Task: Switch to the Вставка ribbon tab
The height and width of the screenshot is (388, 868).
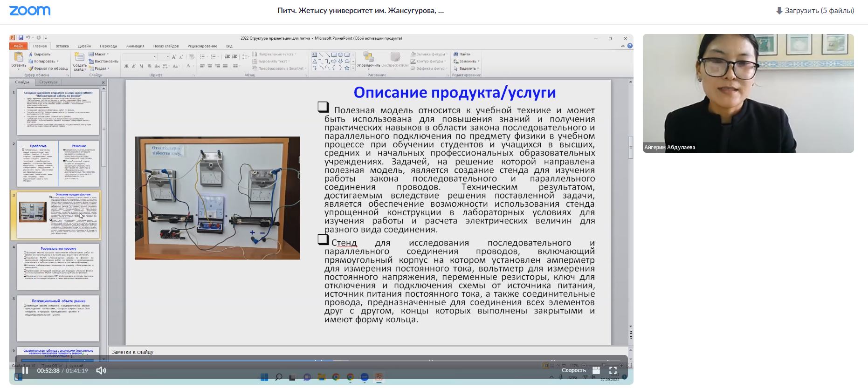Action: (x=62, y=46)
